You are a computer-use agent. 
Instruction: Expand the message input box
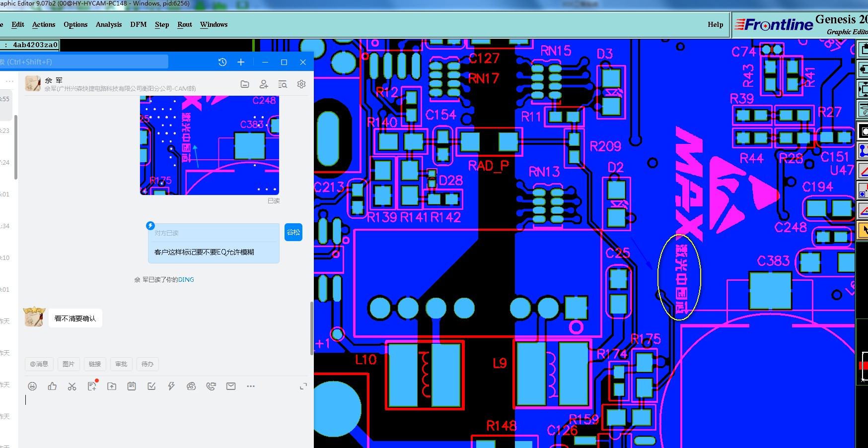303,386
